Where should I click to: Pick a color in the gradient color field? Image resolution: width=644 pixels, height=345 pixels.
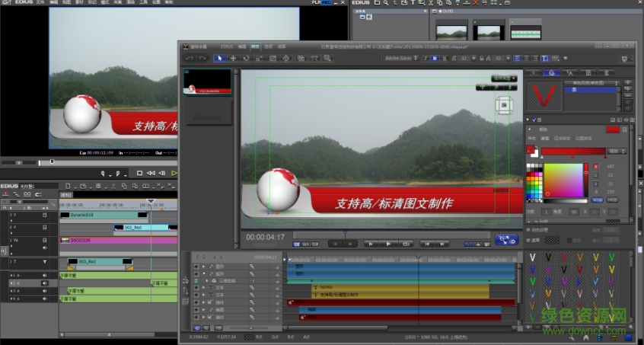pos(563,180)
